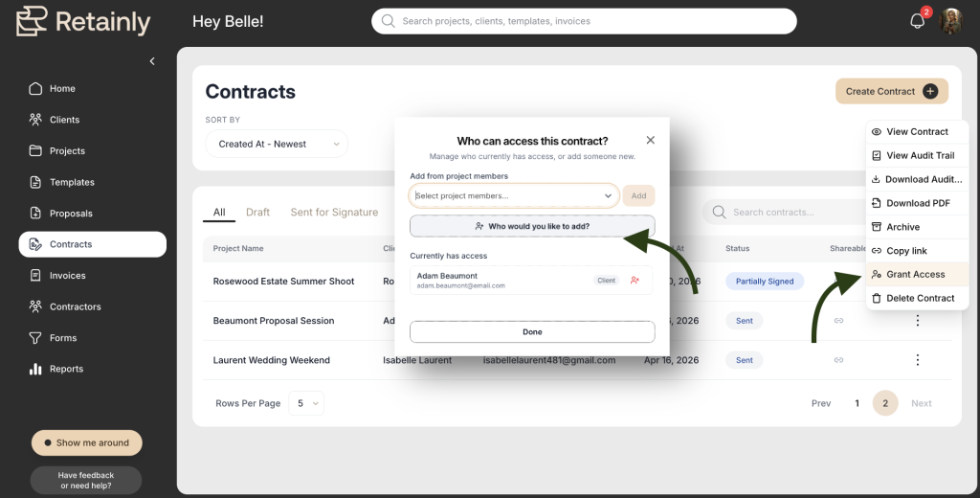Open the three-dot menu for Beaumont Proposal Session
The width and height of the screenshot is (980, 498).
click(x=917, y=320)
